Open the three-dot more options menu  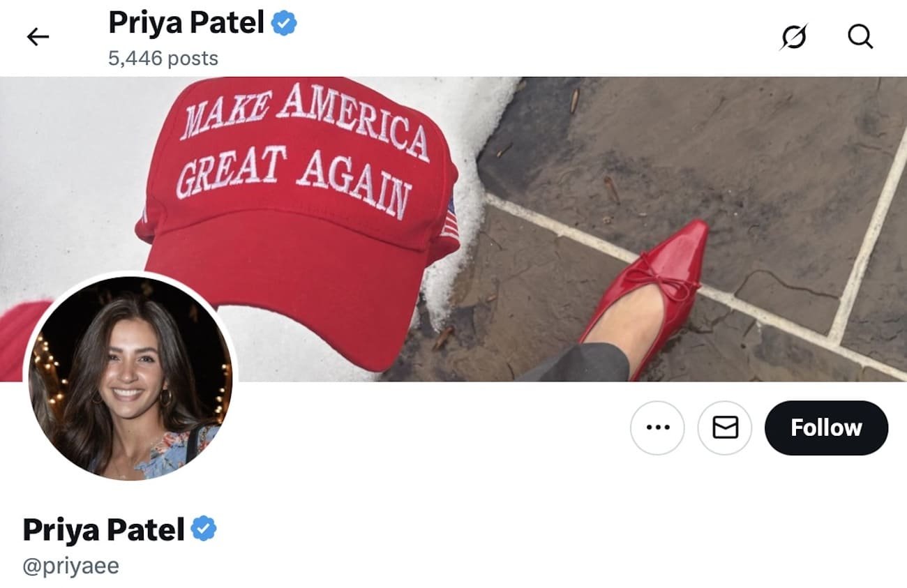point(657,428)
